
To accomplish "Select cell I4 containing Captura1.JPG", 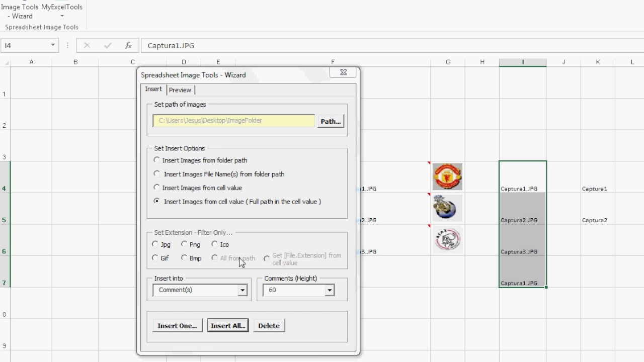I will 523,176.
